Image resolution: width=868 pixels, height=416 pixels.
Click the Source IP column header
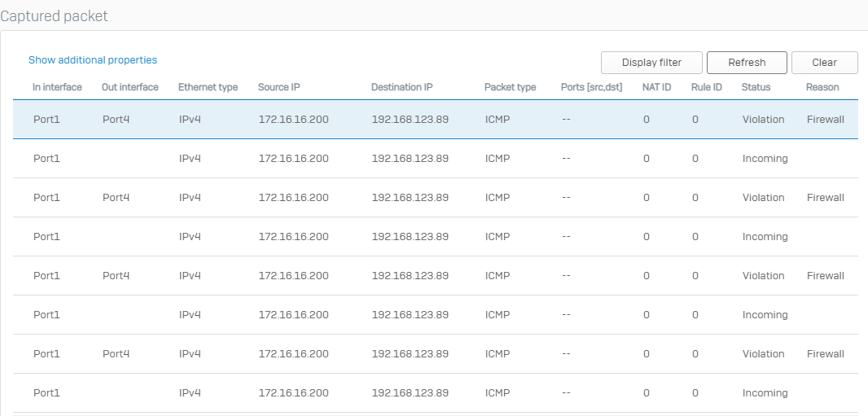point(279,87)
